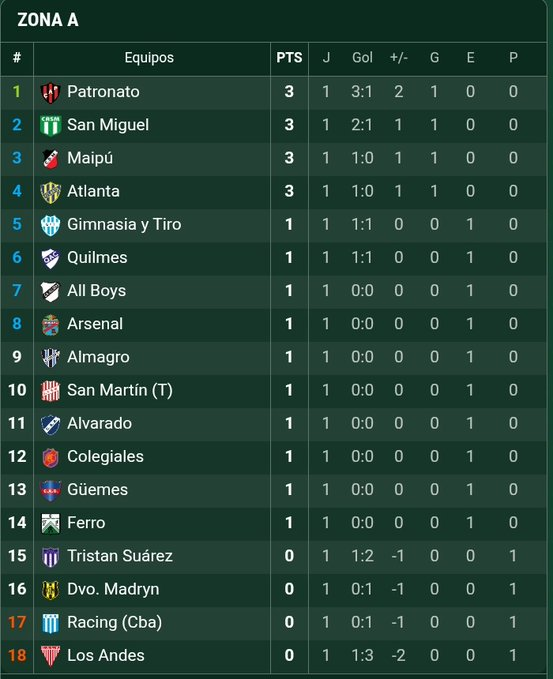
Task: Click the Gol column header
Action: point(362,58)
